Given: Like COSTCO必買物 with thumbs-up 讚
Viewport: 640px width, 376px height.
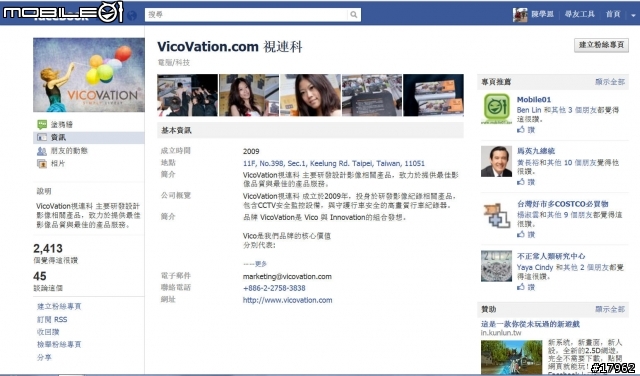Looking at the screenshot, I should coord(526,234).
